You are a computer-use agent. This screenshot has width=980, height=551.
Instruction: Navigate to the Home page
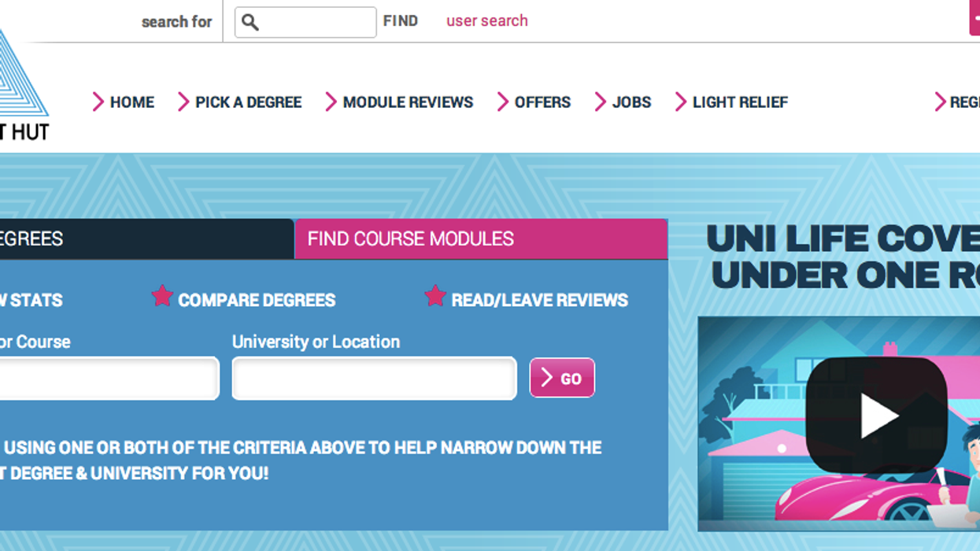coord(131,102)
